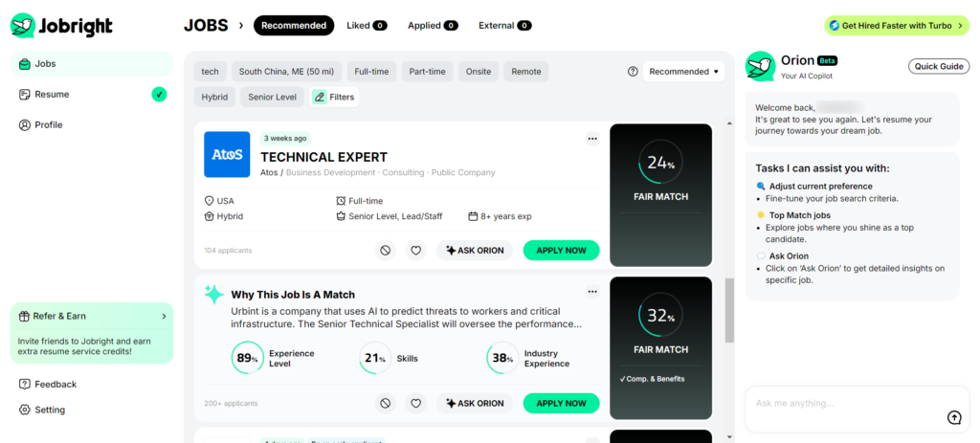Open more options on the Urbint job card
The image size is (980, 443).
pos(592,292)
